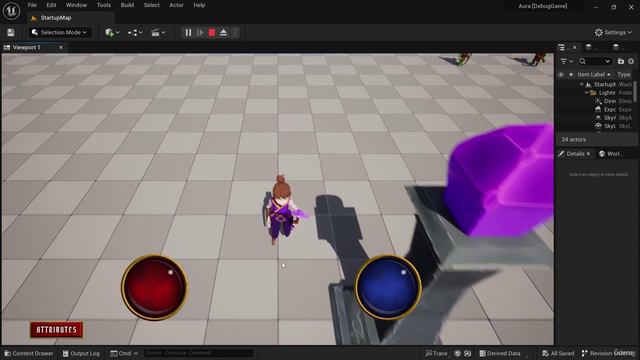Open the Selection Mode dropdown
This screenshot has height=360, width=640.
[x=60, y=32]
